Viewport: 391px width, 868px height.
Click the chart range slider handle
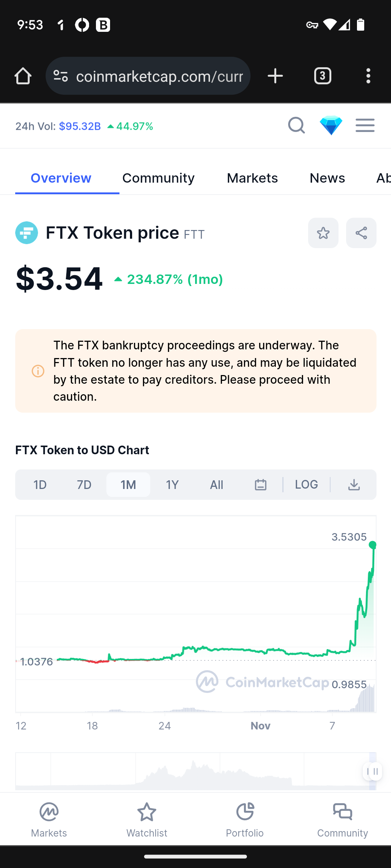(x=373, y=771)
